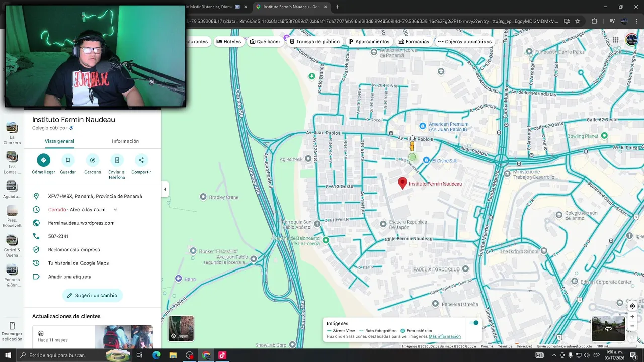Click the Cómo llegar directions icon
The width and height of the screenshot is (644, 362).
(43, 160)
